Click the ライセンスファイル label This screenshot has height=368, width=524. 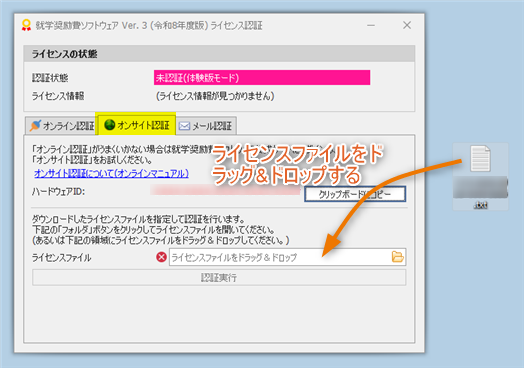coord(61,258)
